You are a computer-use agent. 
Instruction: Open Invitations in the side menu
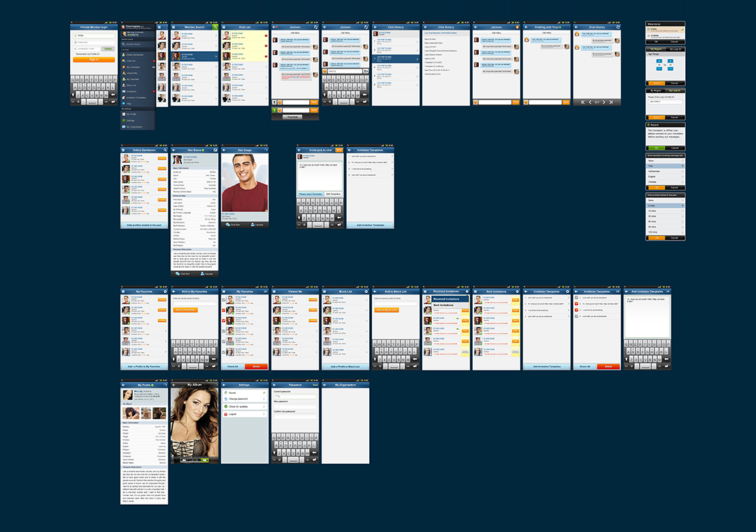(x=138, y=91)
